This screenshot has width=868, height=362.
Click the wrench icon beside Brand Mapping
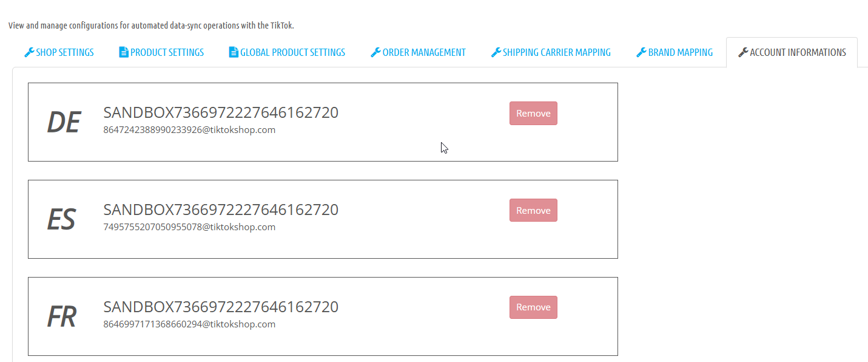point(641,52)
